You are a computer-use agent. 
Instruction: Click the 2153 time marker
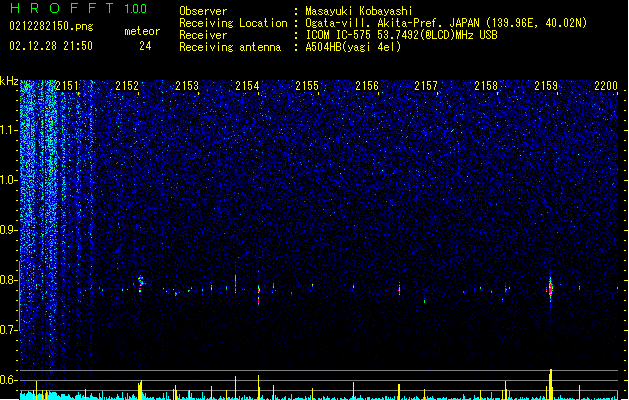tap(187, 86)
